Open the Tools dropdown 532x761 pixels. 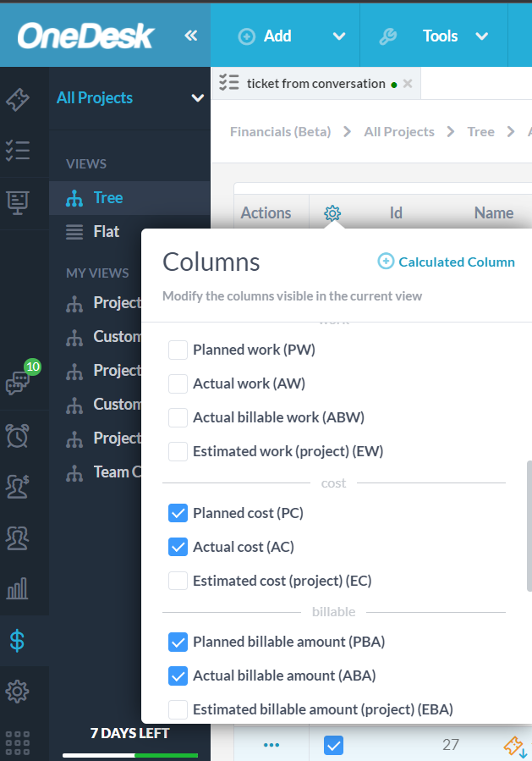[481, 36]
